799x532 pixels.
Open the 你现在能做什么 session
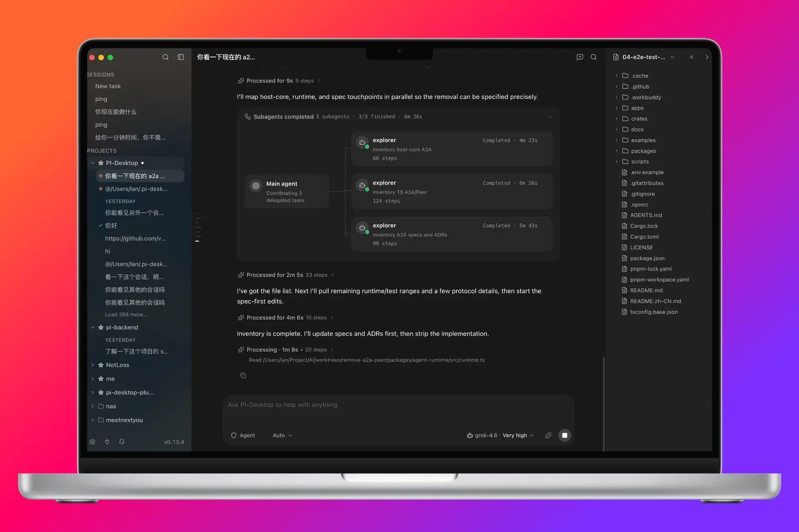pos(116,112)
